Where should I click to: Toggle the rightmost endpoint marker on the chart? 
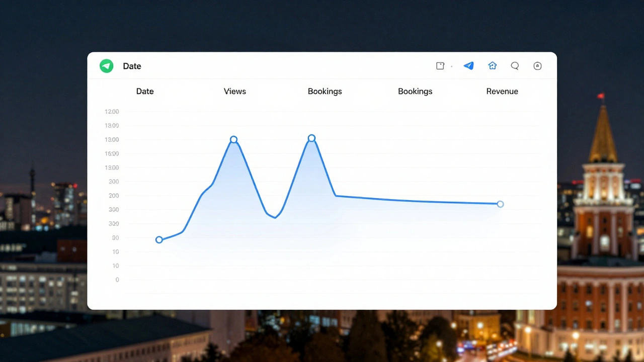pos(500,204)
